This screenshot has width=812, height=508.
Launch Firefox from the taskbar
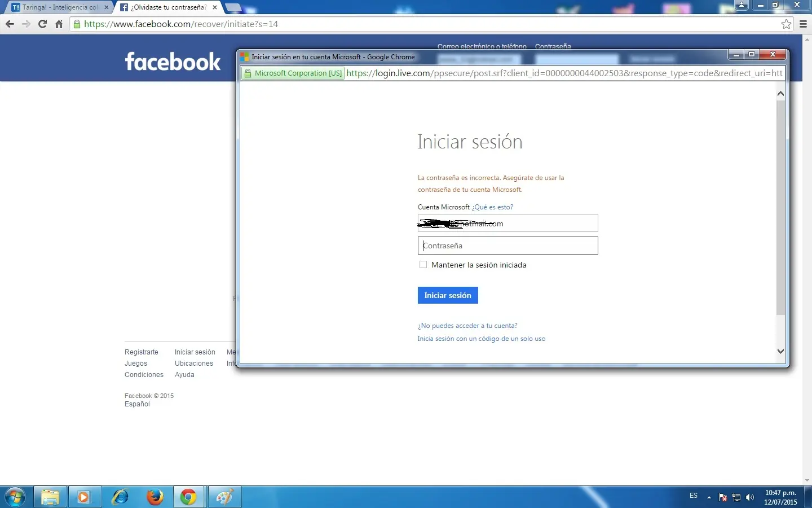tap(155, 497)
